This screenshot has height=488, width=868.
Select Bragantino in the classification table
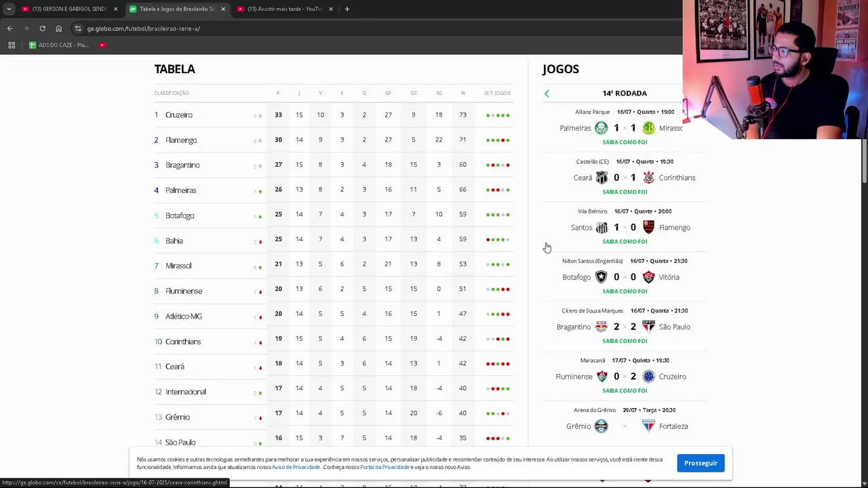click(x=182, y=165)
